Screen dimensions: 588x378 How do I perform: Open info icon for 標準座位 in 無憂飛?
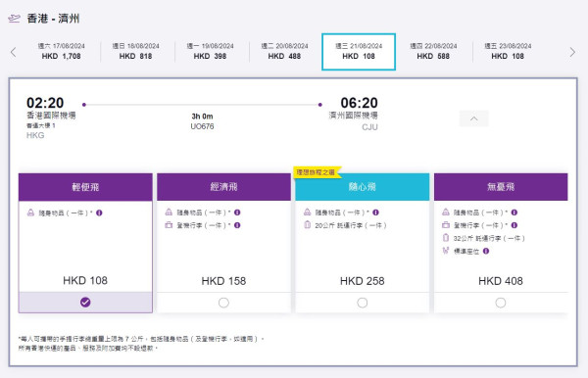pos(486,251)
